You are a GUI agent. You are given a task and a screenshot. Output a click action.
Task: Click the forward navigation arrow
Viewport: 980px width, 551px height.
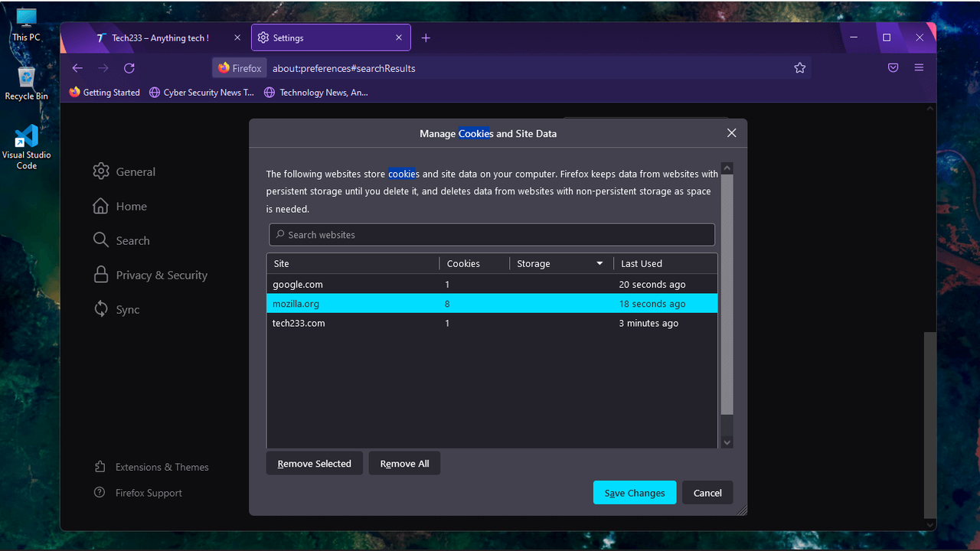point(103,68)
